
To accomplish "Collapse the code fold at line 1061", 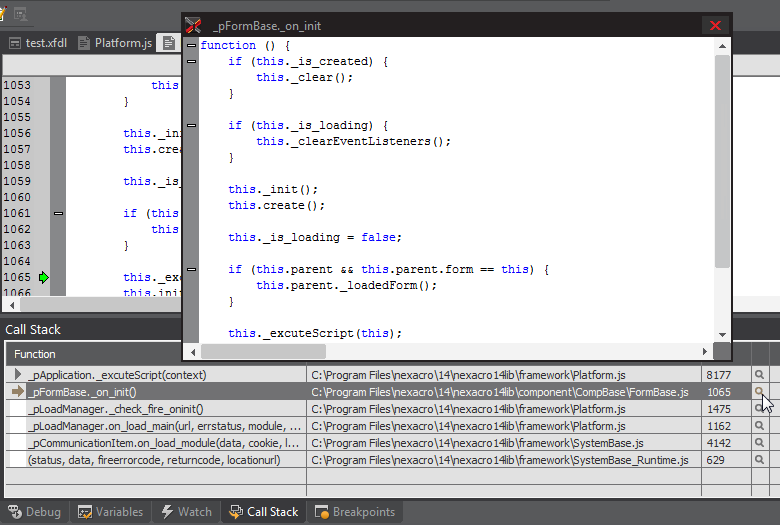I will tap(58, 213).
